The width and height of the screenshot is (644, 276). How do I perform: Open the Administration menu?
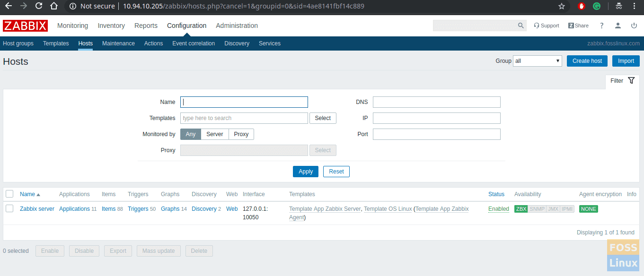237,26
